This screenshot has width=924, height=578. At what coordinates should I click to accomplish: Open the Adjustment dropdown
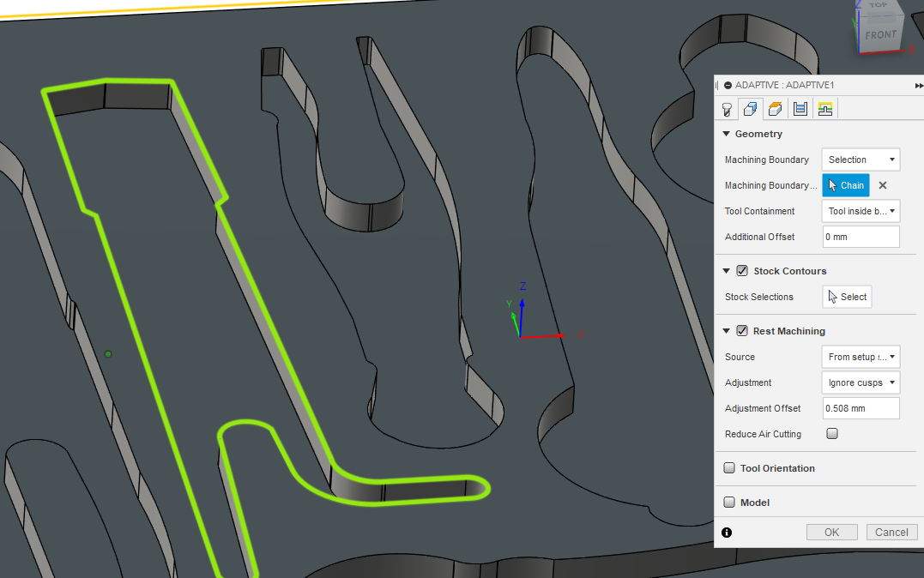point(861,383)
